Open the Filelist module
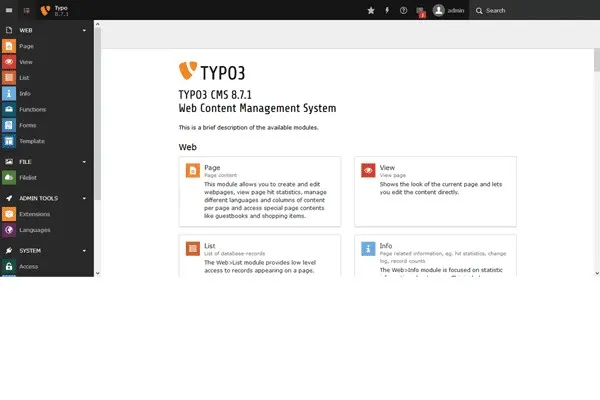Image resolution: width=600 pixels, height=400 pixels. coord(27,177)
